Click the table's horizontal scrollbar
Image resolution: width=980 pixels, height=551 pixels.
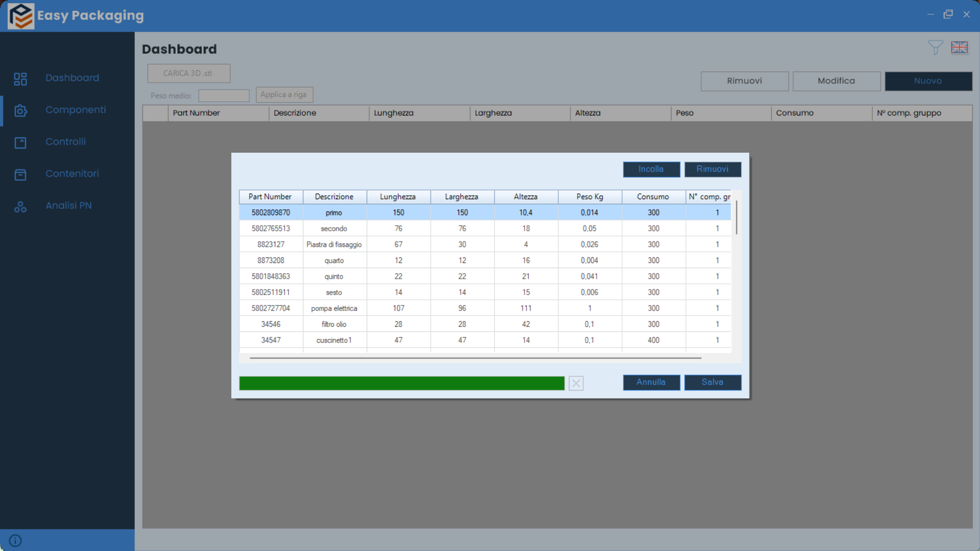point(475,358)
